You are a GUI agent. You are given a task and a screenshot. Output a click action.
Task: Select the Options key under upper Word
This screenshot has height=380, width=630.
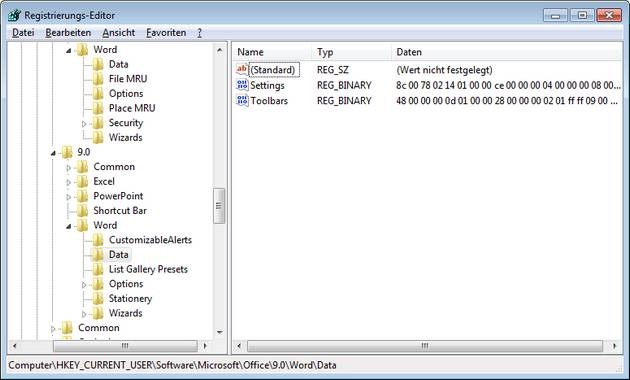pos(126,94)
